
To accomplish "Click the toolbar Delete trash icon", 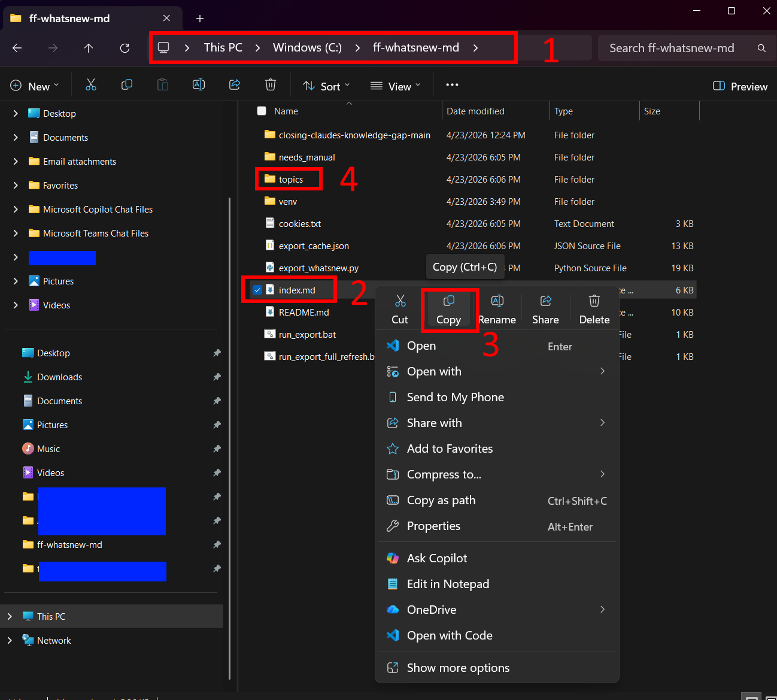I will pyautogui.click(x=271, y=86).
